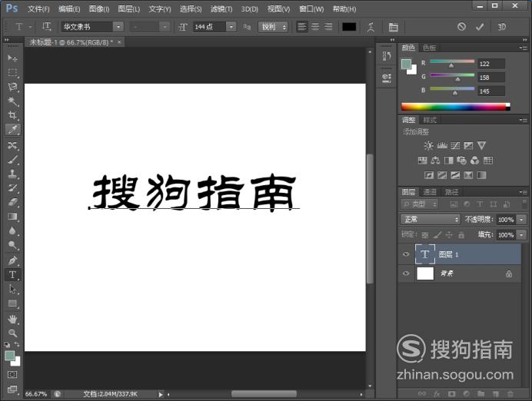The height and width of the screenshot is (401, 532).
Task: Add a brightness/contrast adjustment
Action: pyautogui.click(x=428, y=146)
